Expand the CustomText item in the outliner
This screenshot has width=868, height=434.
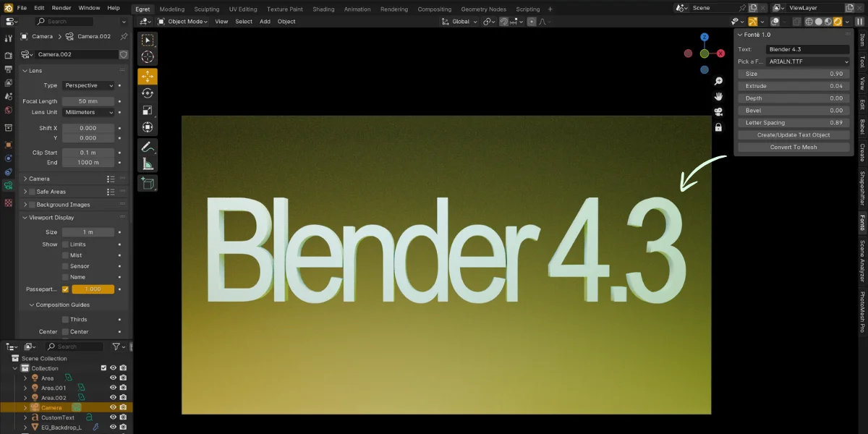coord(25,417)
